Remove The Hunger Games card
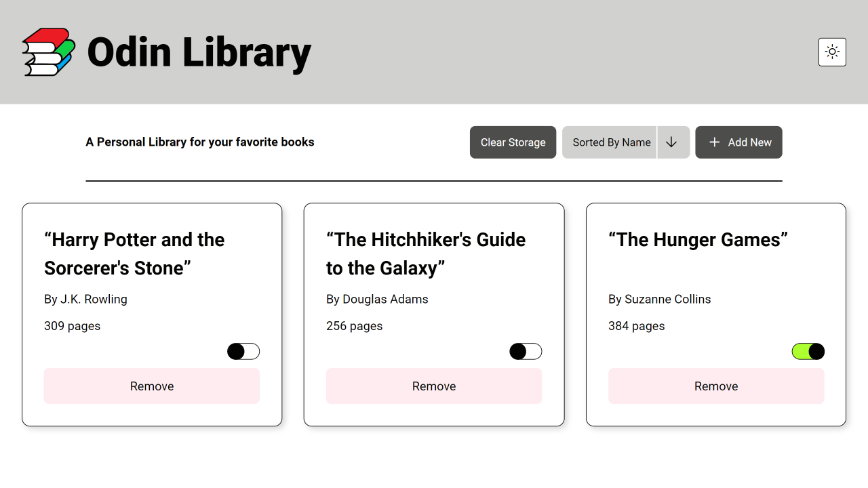This screenshot has width=868, height=488. 716,386
